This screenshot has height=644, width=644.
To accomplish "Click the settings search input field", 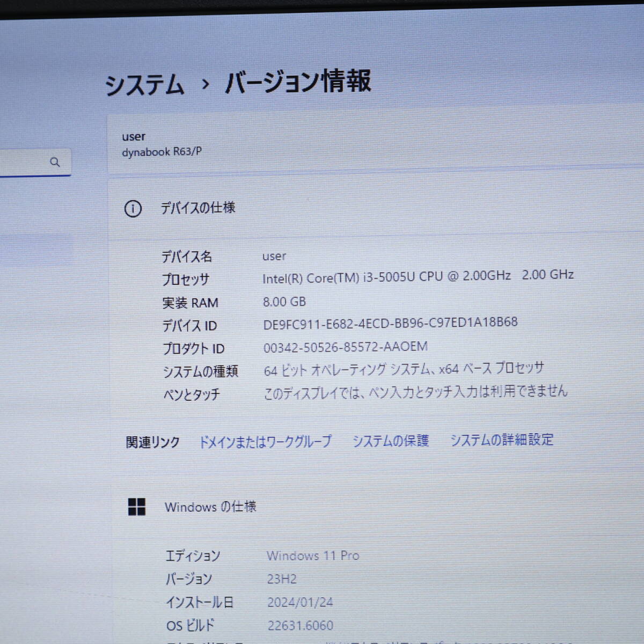I will point(35,162).
